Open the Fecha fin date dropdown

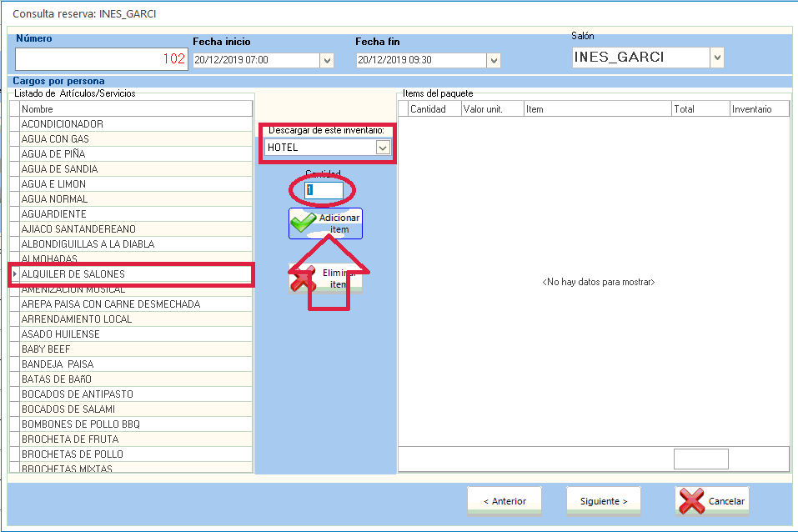494,60
